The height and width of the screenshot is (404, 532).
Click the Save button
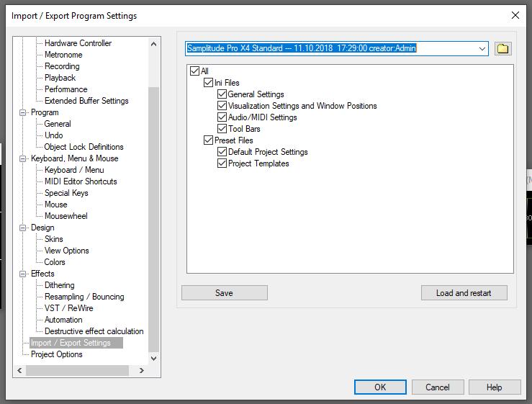(x=225, y=292)
